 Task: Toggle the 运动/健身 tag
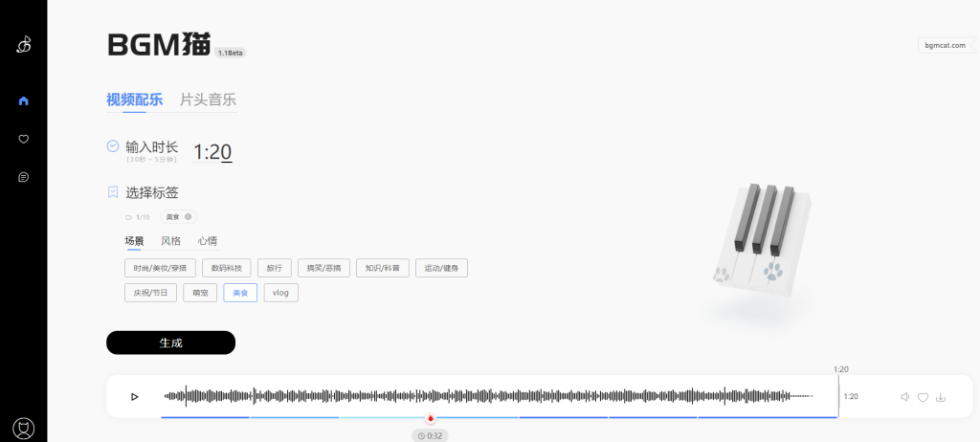pyautogui.click(x=441, y=268)
